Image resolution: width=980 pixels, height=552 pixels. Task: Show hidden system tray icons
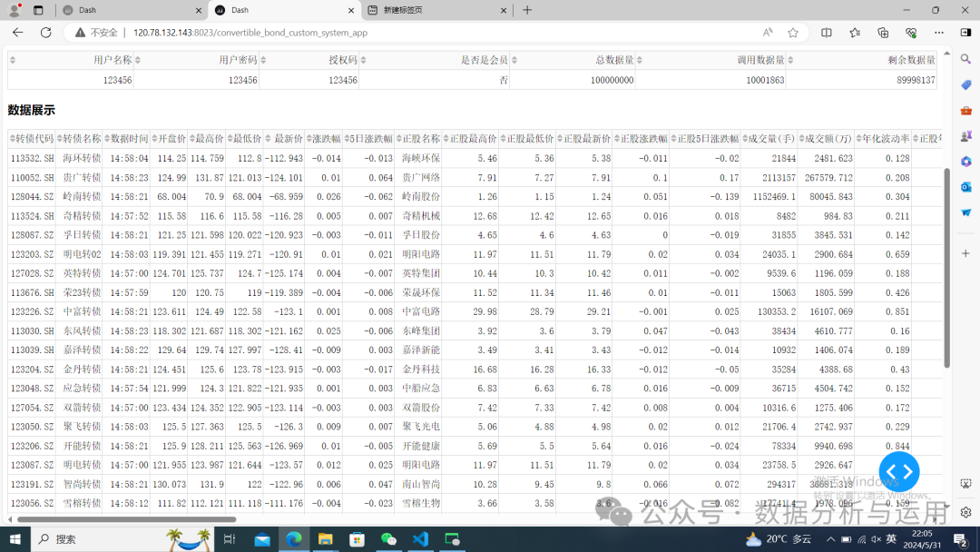tap(830, 539)
